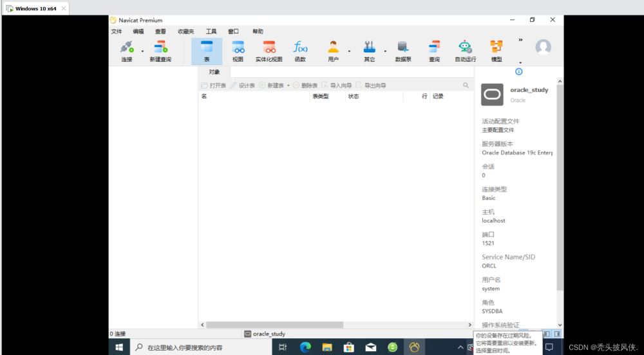This screenshot has width=644, height=355.
Task: Switch to the 对象 (Objects) tab
Action: (x=214, y=72)
